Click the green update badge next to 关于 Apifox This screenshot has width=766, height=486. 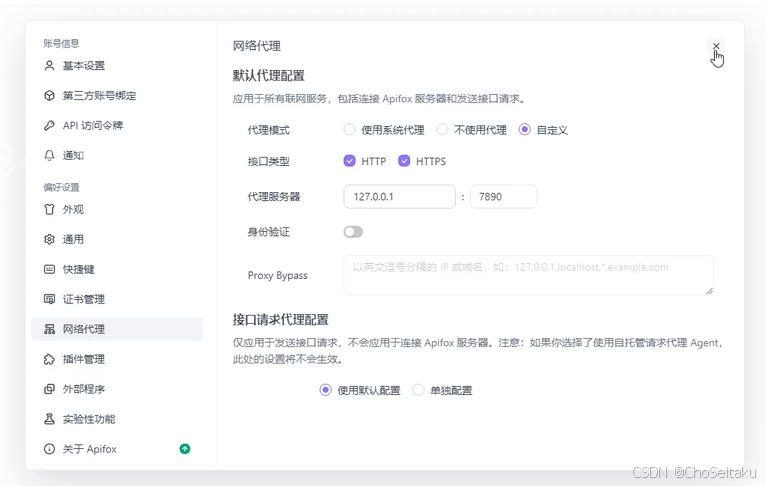click(x=185, y=449)
